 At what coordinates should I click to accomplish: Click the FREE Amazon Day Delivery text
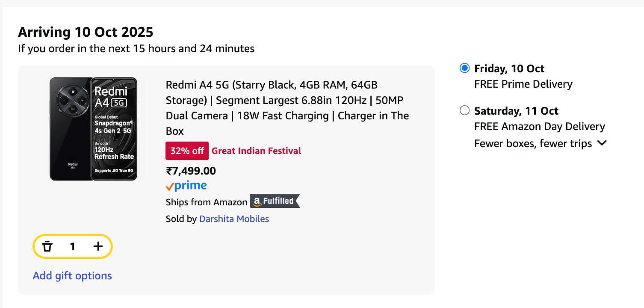click(x=540, y=127)
